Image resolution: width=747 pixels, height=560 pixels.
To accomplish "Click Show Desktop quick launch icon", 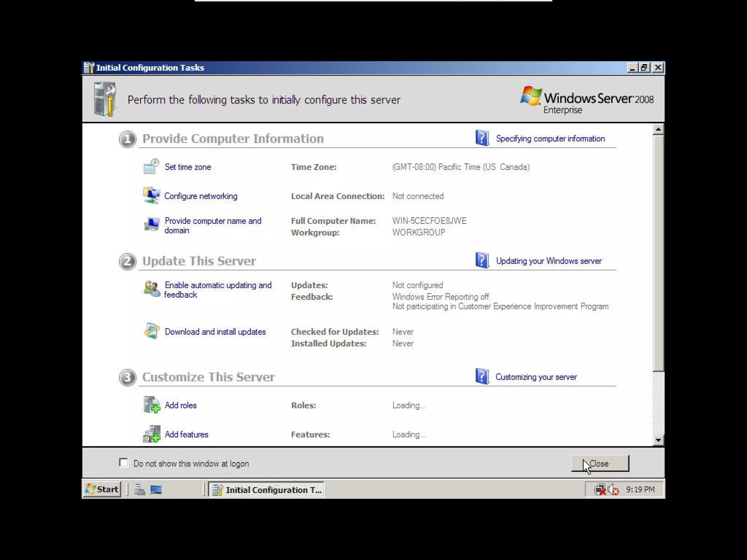I will click(156, 489).
